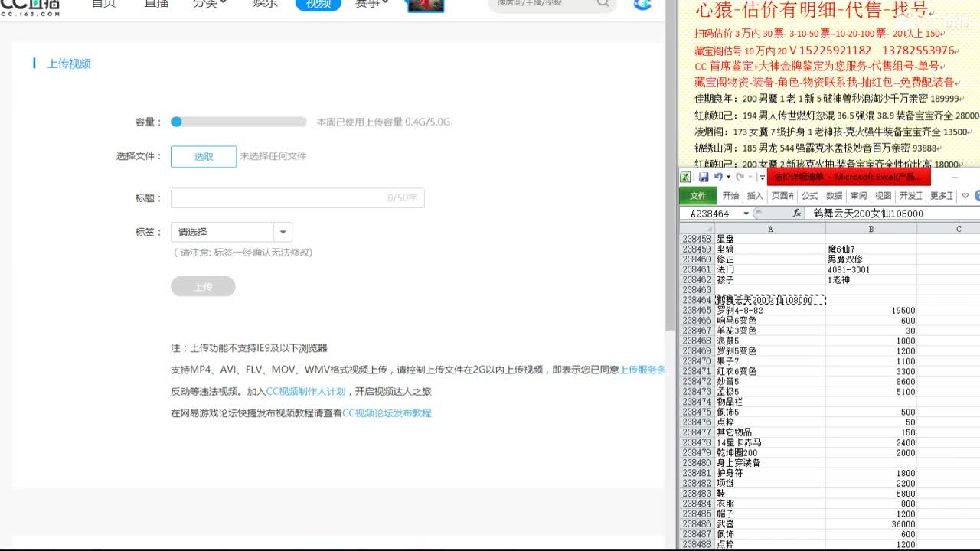Click the Undo arrow in Excel
The height and width of the screenshot is (551, 980).
[718, 177]
